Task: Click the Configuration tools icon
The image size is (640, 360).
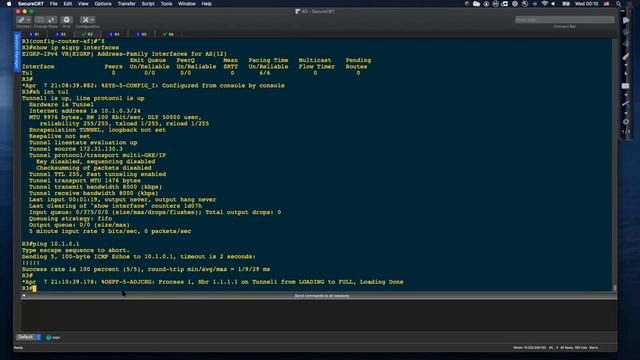Action: point(85,20)
